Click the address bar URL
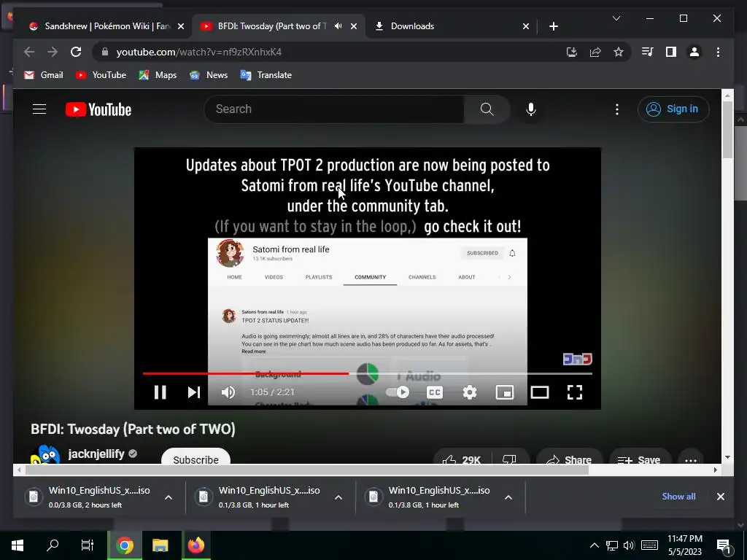Screen dimensions: 747x560 tap(198, 52)
